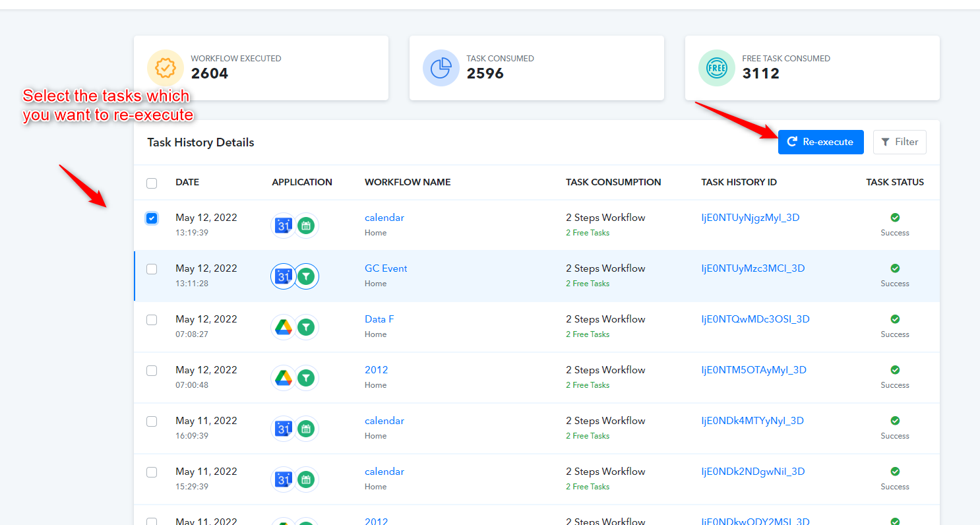The width and height of the screenshot is (980, 525).
Task: Click the DATE column header
Action: click(187, 182)
